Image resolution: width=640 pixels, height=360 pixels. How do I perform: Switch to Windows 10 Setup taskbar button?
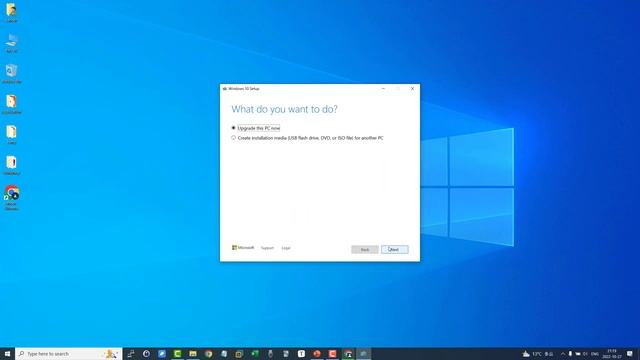pos(364,353)
